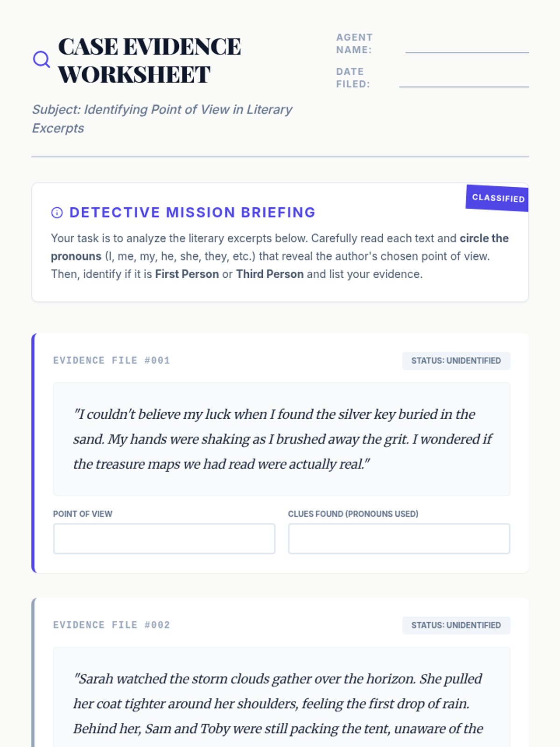Click the Case Evidence Worksheet title
This screenshot has height=747, width=560.
(149, 61)
